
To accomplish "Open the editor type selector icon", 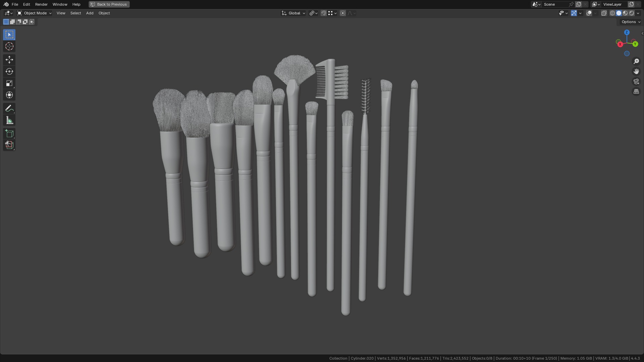I will 8,13.
